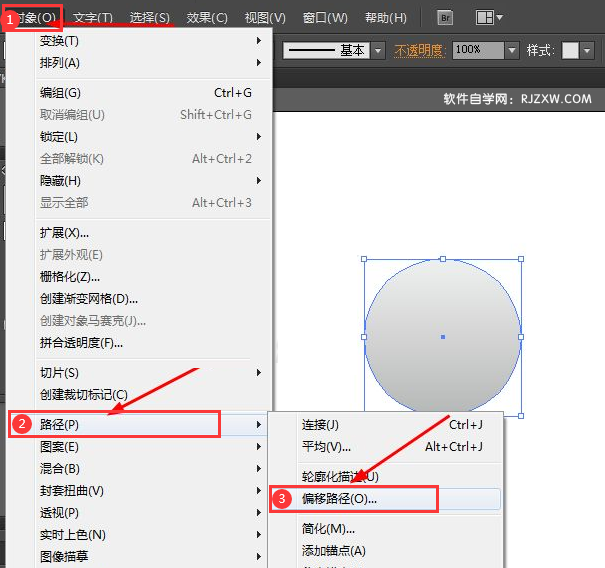Click the circle's center point marker

443,337
